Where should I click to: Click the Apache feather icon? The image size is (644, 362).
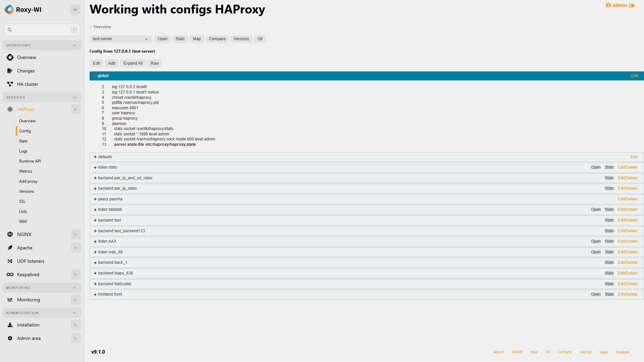(x=10, y=248)
